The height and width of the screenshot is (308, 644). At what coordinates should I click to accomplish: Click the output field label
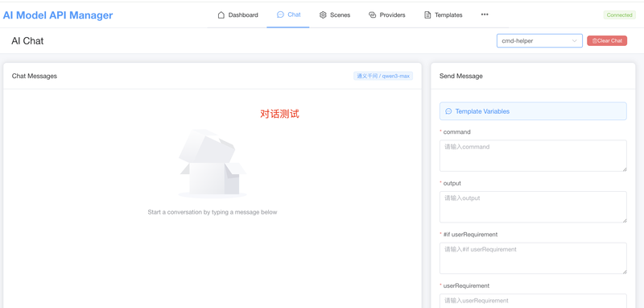tap(452, 183)
